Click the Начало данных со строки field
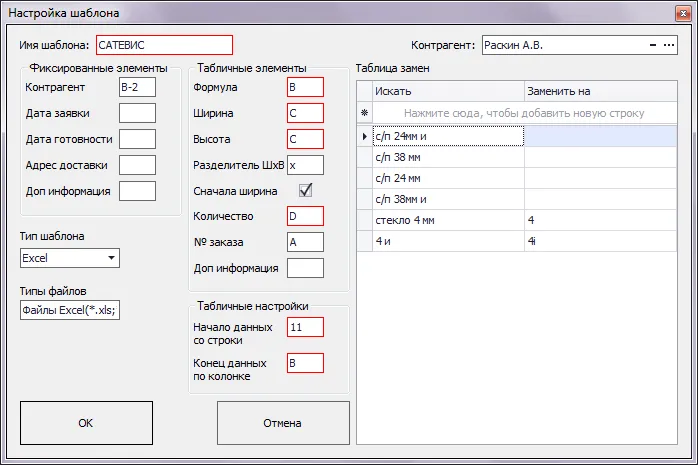698x465 pixels. (x=305, y=327)
